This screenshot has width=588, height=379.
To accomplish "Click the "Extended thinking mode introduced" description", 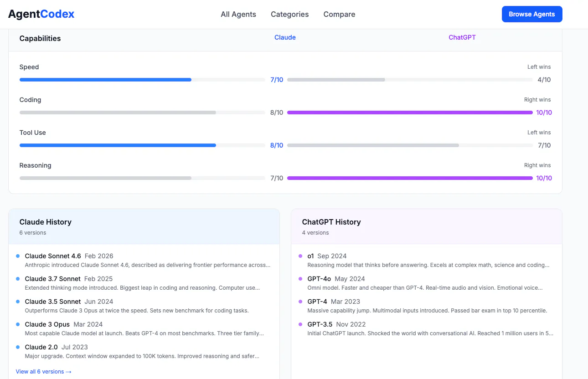I will pos(143,288).
